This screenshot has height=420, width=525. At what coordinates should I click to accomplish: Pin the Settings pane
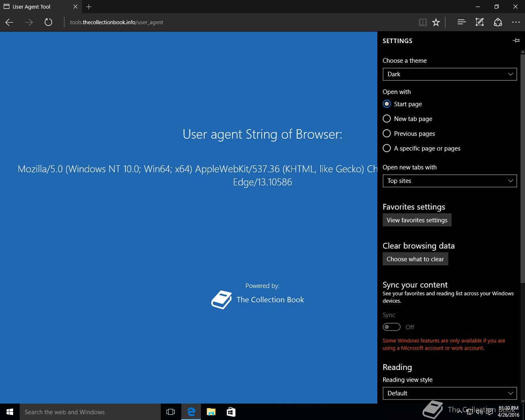[516, 41]
